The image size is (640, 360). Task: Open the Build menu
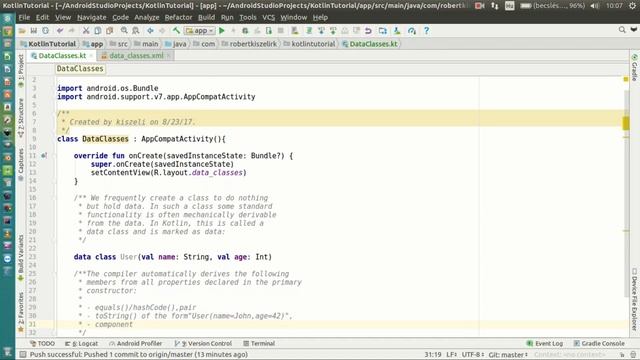coord(206,18)
